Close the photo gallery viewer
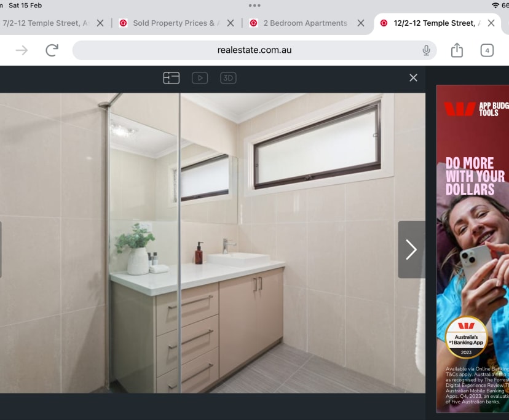Screen dimensions: 509x420 coord(413,77)
